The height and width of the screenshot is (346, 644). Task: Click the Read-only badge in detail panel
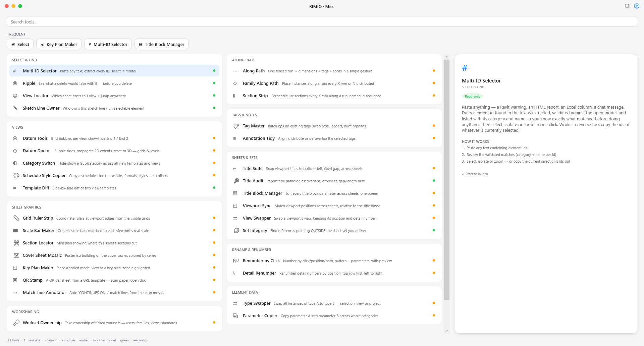pyautogui.click(x=472, y=96)
